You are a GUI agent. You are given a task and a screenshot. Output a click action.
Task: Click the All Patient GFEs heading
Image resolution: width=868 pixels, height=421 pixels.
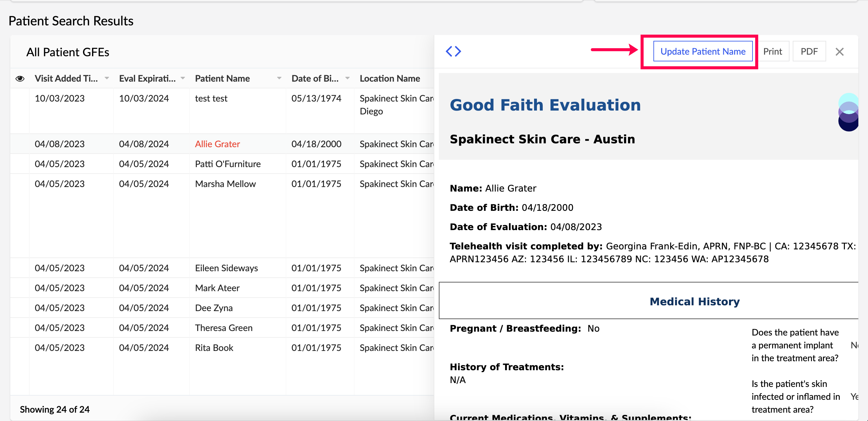click(x=68, y=52)
